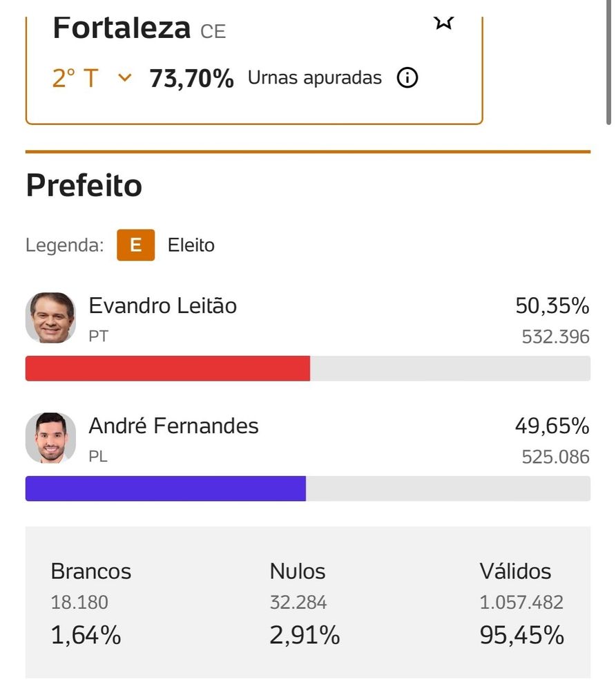Select the 2° T turno label
616x691 pixels.
(75, 78)
